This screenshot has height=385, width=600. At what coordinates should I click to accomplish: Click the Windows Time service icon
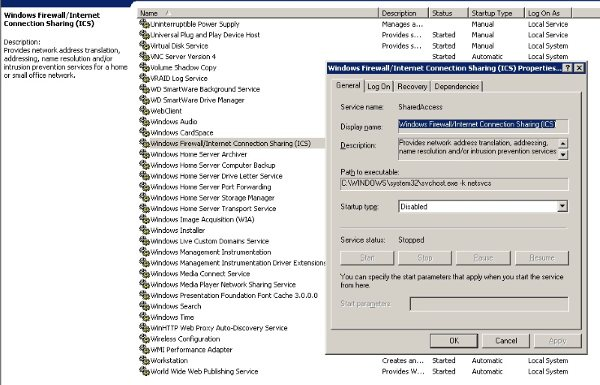(144, 317)
